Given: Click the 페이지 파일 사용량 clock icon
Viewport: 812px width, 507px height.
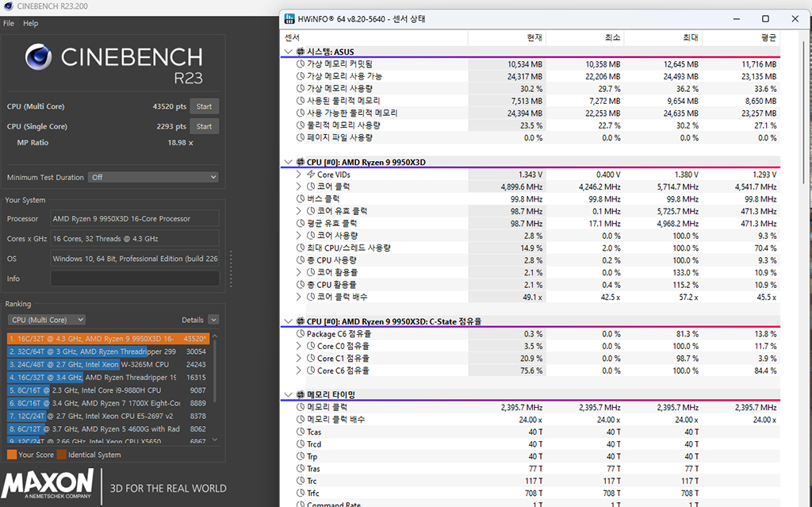Looking at the screenshot, I should tap(301, 137).
